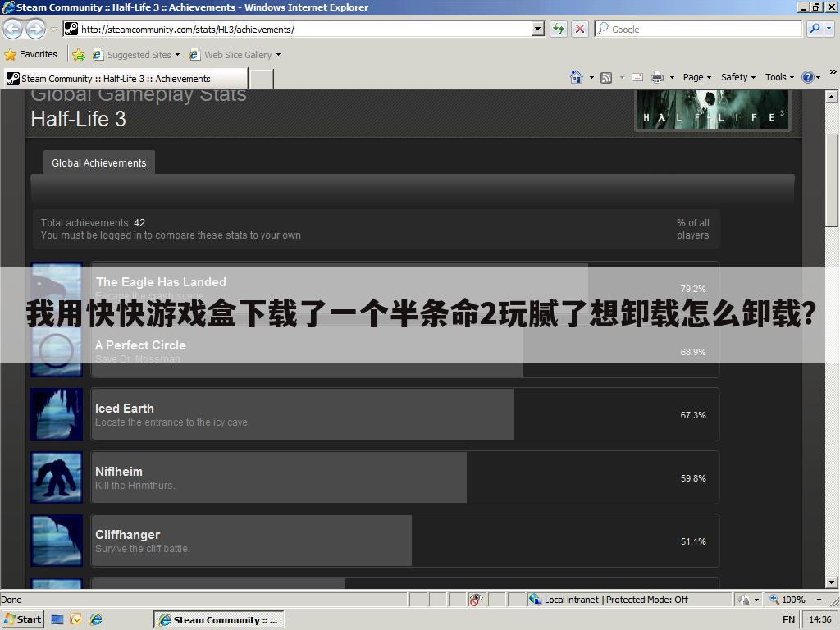
Task: Open the search provider dropdown arrow
Action: click(x=830, y=29)
